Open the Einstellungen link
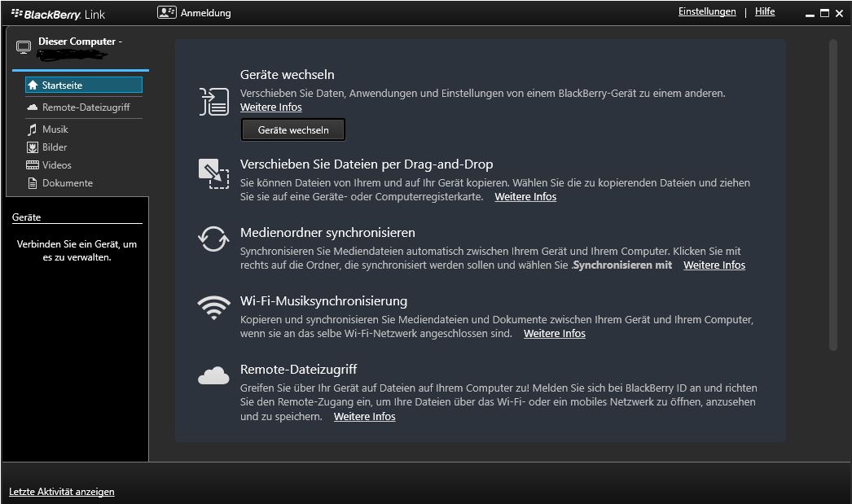Viewport: 852px width, 504px height. [x=707, y=12]
